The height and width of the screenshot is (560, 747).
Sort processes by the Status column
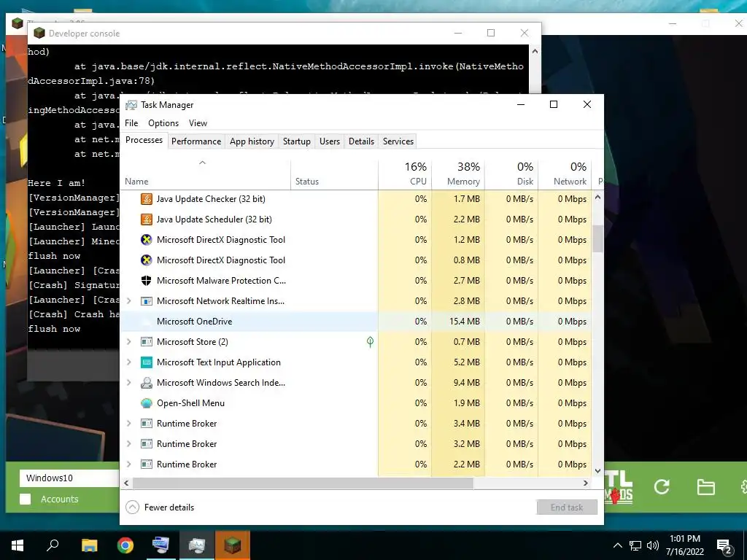pos(334,175)
